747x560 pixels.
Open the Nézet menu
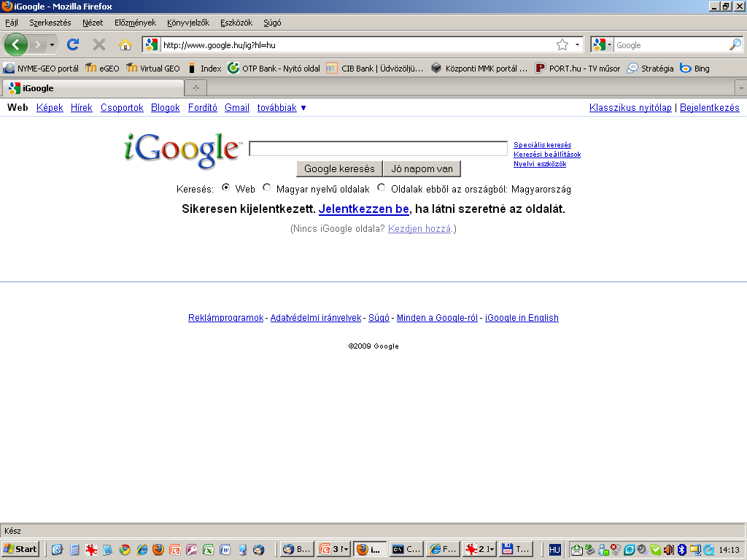coord(93,23)
